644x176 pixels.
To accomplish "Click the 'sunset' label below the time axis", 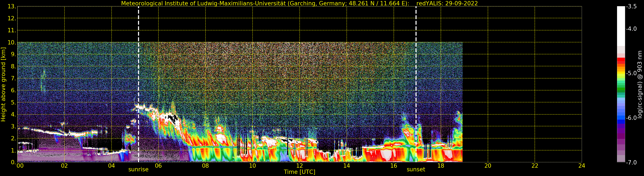I will pos(416,170).
